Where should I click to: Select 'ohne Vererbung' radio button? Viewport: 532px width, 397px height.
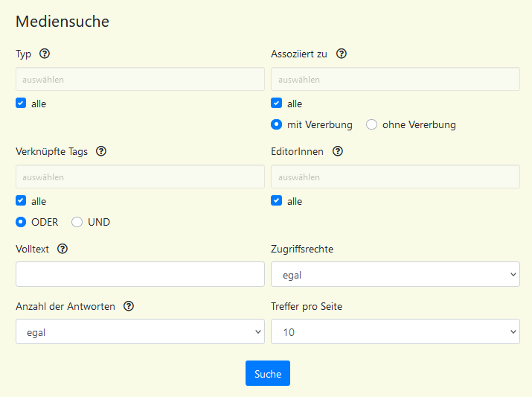(372, 124)
